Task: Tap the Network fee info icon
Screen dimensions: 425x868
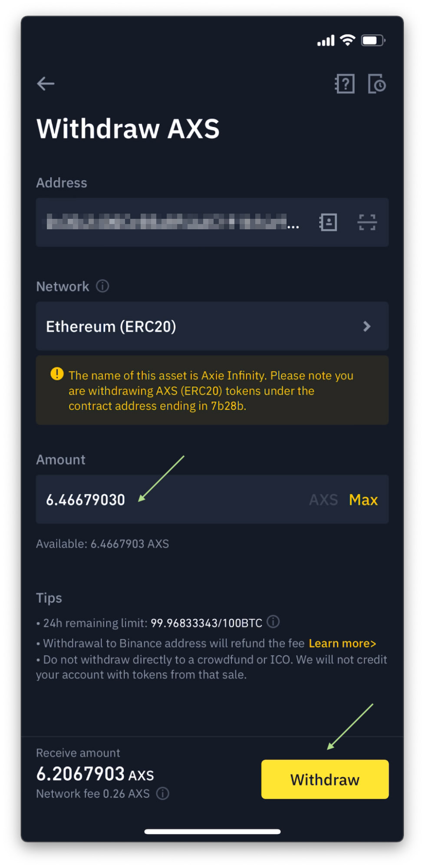Action: (163, 794)
